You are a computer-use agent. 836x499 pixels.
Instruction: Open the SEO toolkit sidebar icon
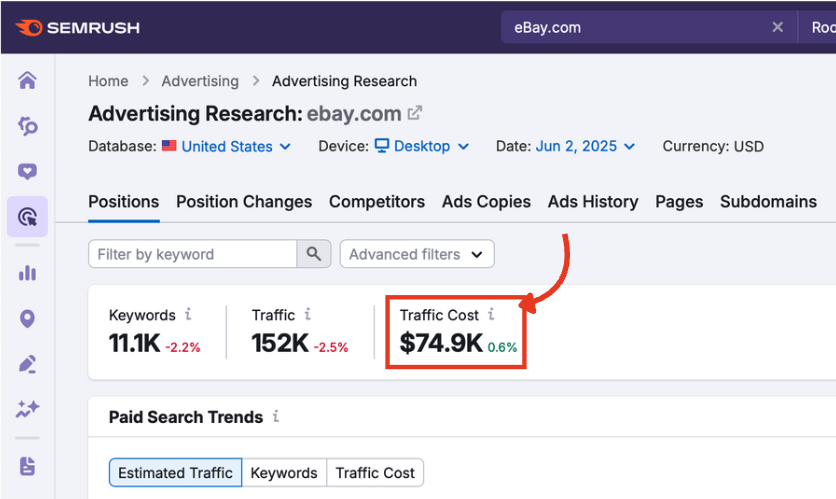(27, 126)
